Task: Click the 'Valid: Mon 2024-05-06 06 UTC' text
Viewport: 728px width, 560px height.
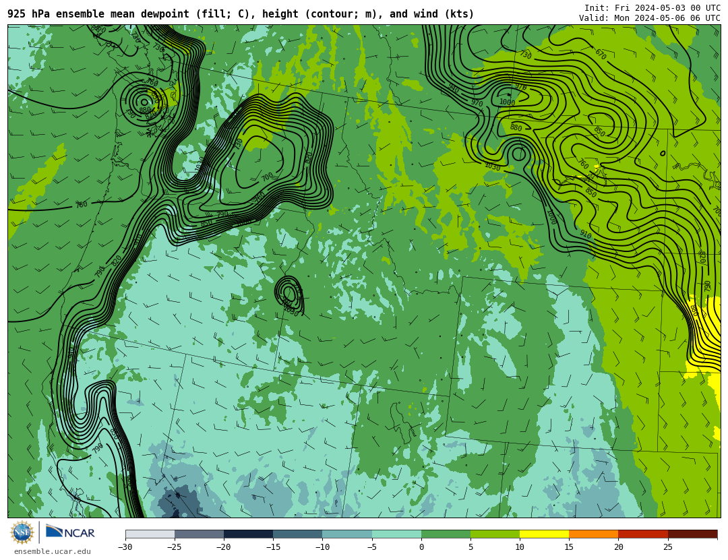Action: pos(650,18)
